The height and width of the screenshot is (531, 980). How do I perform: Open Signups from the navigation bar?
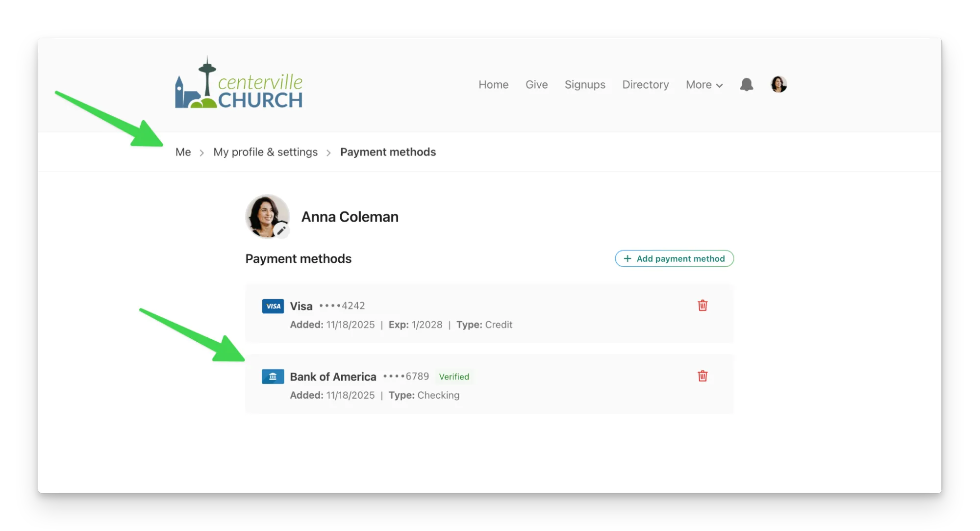tap(585, 84)
